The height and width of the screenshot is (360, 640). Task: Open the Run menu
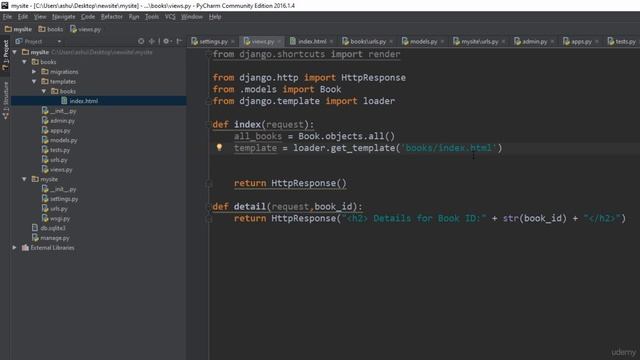coord(134,17)
